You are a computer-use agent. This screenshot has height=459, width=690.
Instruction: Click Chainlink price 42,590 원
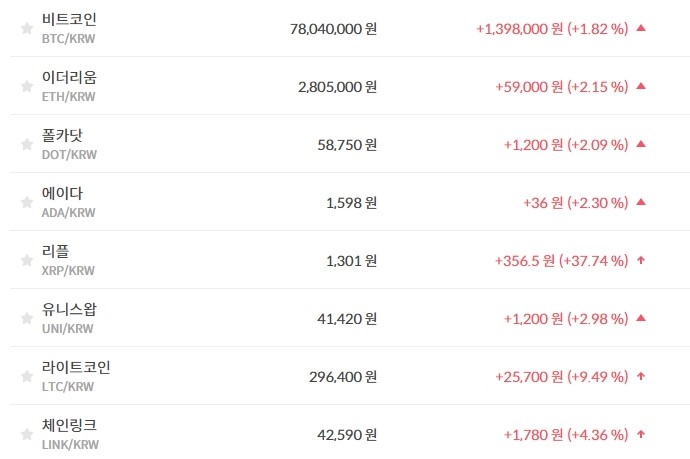345,435
